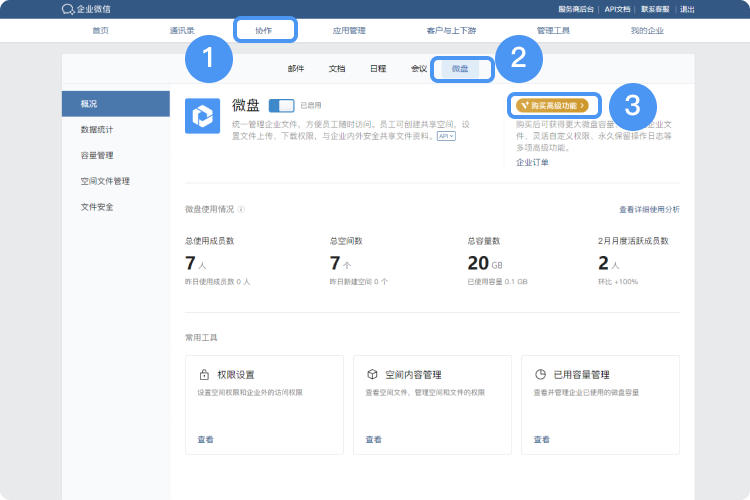Click the lock icon on 权限设置 card
The width and height of the screenshot is (750, 500).
pos(204,374)
